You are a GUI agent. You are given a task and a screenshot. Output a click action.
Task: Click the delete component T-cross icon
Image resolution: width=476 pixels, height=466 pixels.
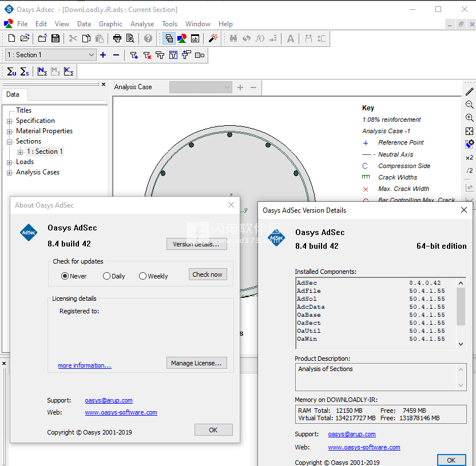147,55
